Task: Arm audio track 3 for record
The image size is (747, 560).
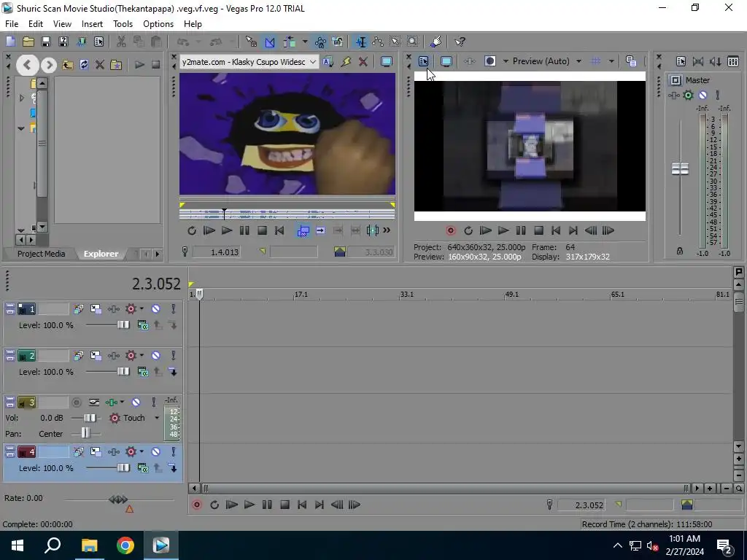Action: 76,402
